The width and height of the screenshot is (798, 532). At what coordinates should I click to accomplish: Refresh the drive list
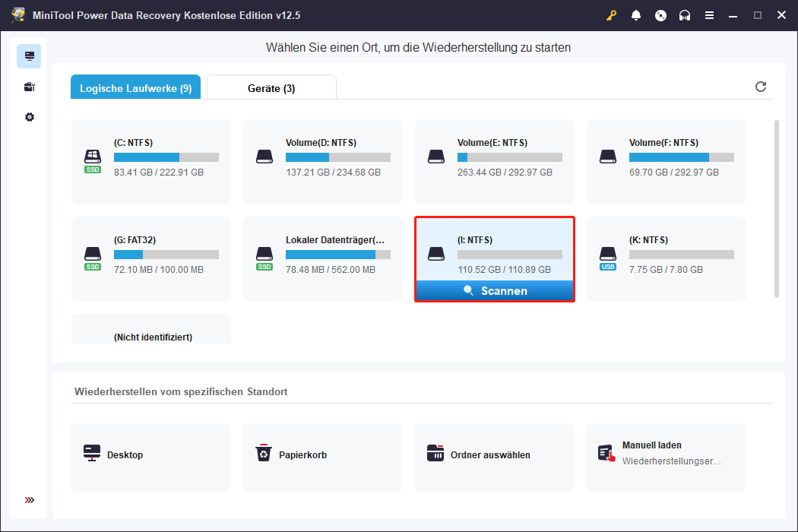[760, 87]
